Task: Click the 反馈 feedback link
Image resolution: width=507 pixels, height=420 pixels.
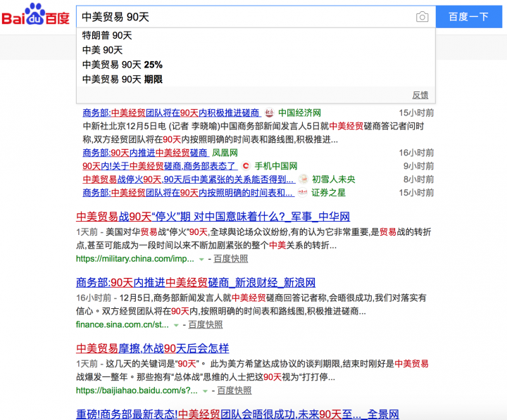Action: tap(420, 95)
